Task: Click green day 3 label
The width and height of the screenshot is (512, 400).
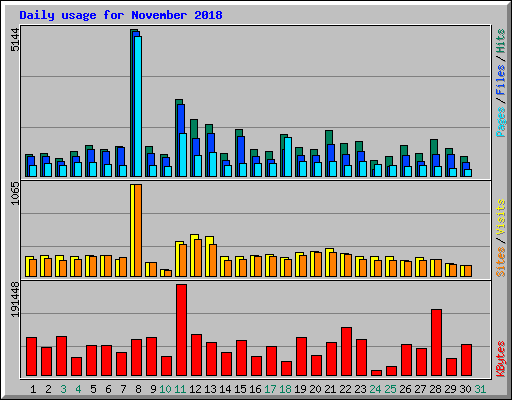Action: pyautogui.click(x=63, y=389)
